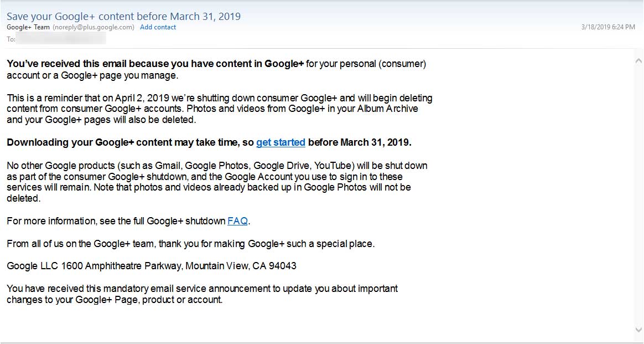Click the noreply@plus.google.com sender address

click(x=94, y=27)
